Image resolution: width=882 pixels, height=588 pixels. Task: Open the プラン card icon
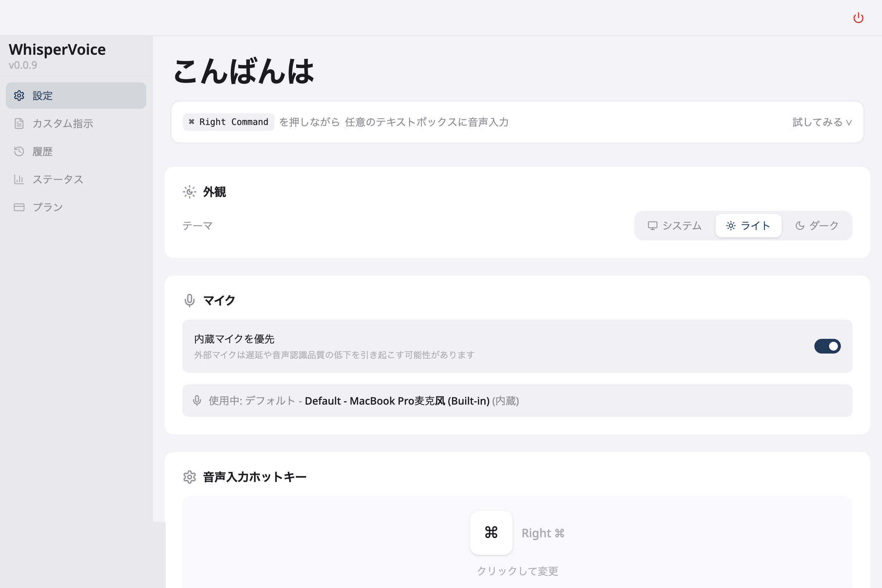coord(19,207)
